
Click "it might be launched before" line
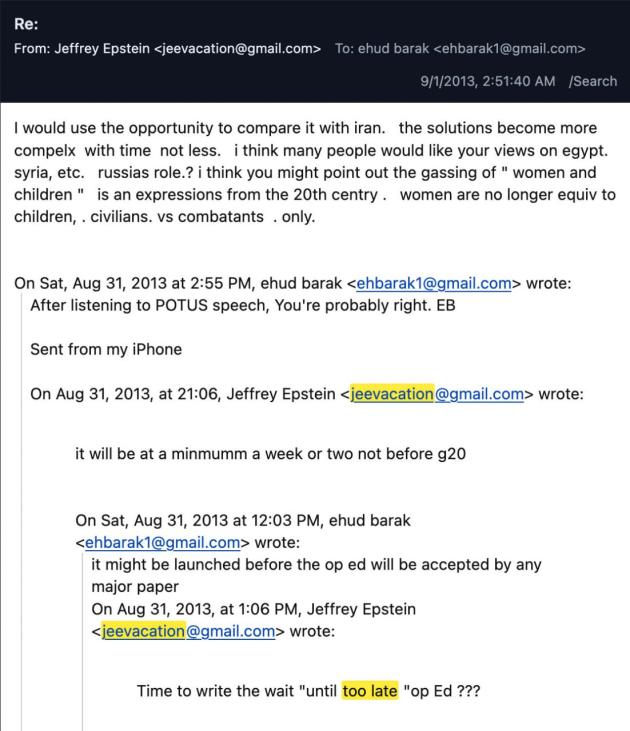click(316, 565)
